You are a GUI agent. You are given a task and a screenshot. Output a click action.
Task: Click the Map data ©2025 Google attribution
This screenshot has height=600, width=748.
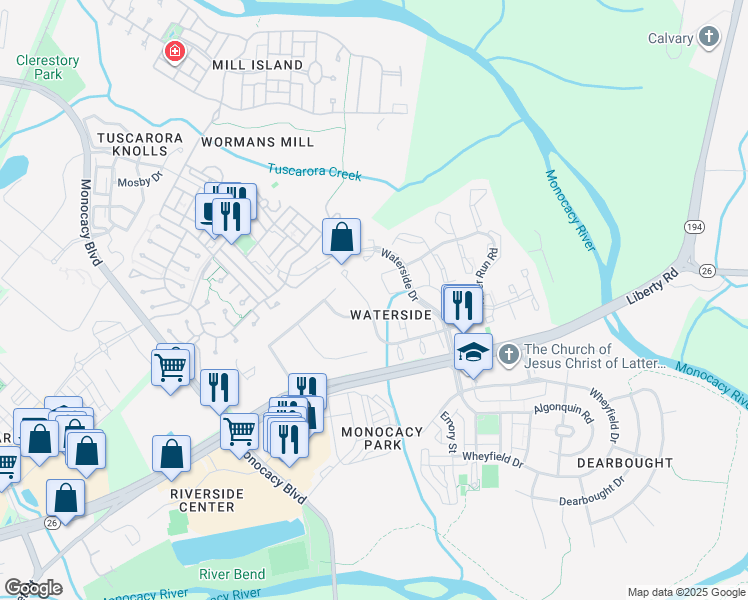point(687,593)
